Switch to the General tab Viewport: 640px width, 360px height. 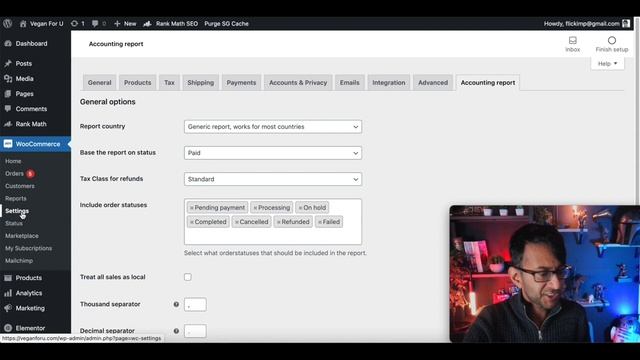coord(100,82)
